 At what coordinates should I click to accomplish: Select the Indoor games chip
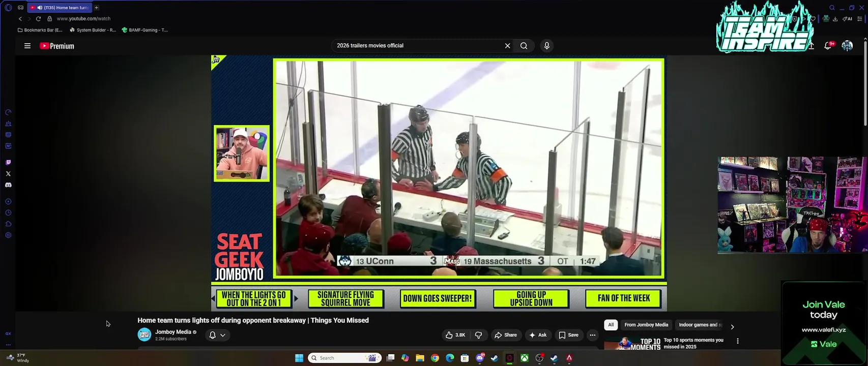(x=700, y=325)
